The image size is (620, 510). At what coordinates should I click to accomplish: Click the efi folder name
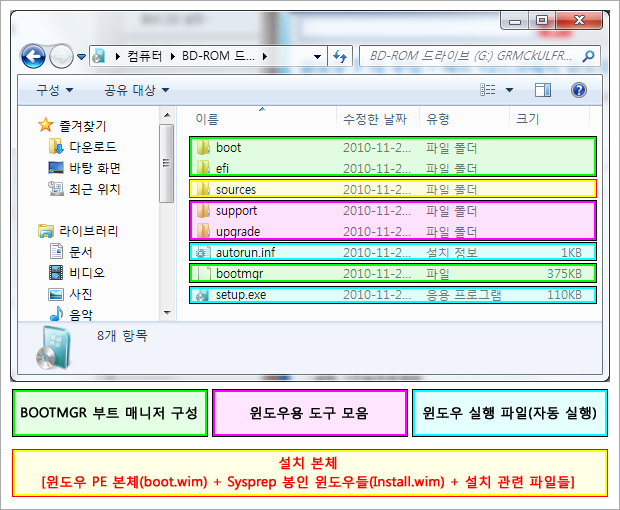222,168
